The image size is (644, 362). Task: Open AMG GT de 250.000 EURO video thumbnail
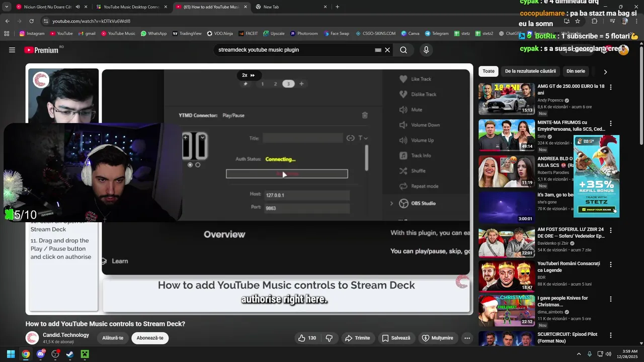[x=506, y=99]
